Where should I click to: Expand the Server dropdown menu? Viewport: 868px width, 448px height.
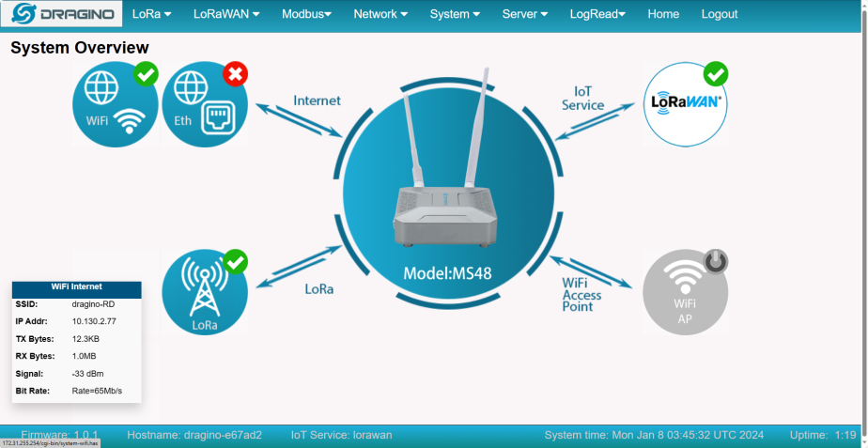(525, 14)
